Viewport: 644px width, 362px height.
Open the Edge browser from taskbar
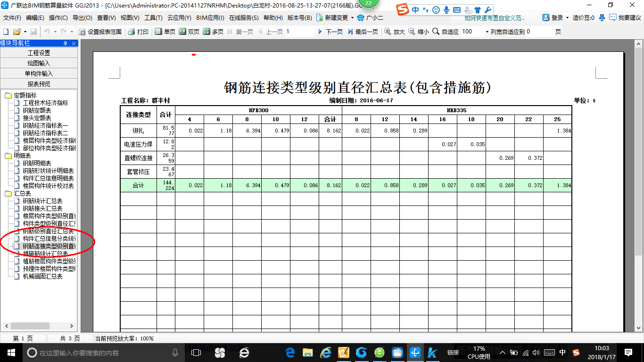point(290,352)
